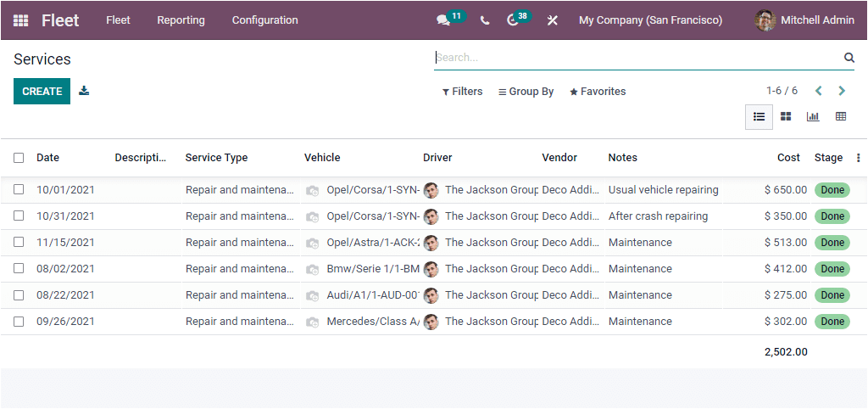The width and height of the screenshot is (868, 409).
Task: Click Done stage badge in $ 650.00 row
Action: (x=832, y=190)
